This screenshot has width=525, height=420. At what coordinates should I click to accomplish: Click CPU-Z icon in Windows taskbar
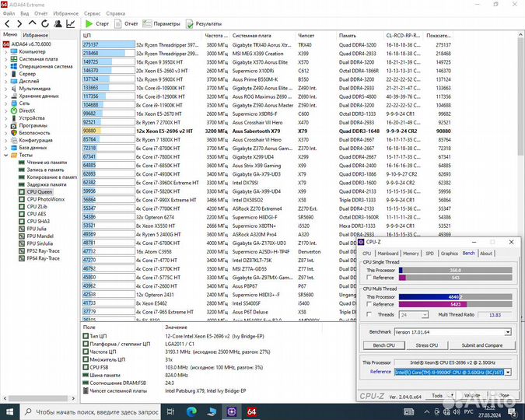click(x=232, y=411)
